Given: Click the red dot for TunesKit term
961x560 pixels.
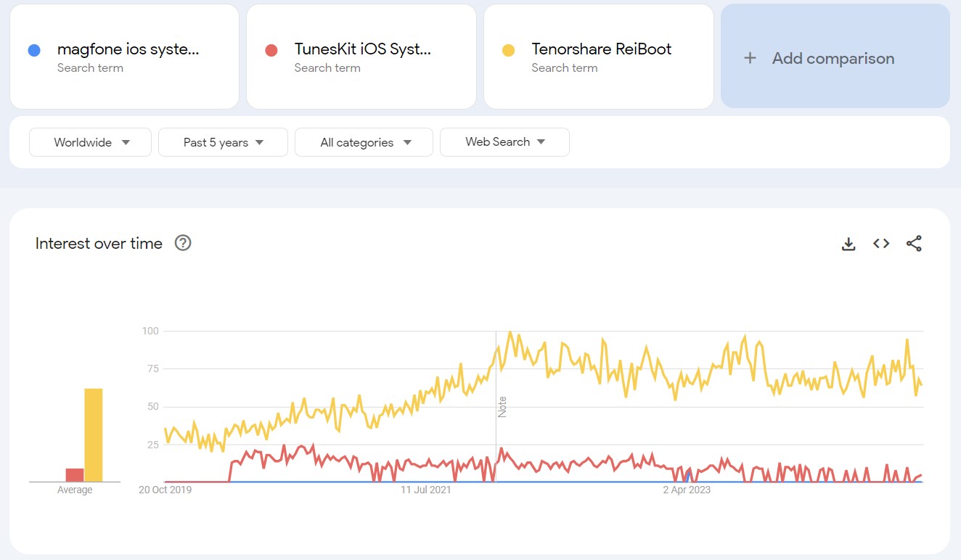Looking at the screenshot, I should click(x=271, y=50).
